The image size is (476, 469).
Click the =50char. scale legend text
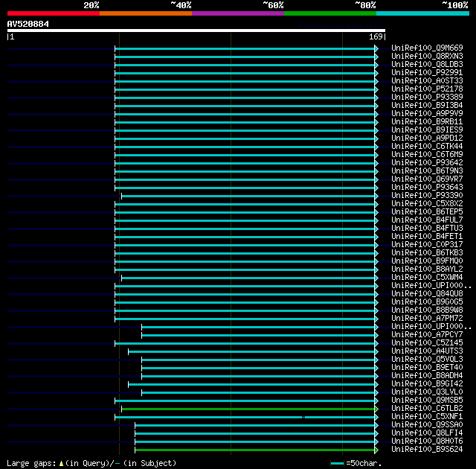tap(364, 464)
